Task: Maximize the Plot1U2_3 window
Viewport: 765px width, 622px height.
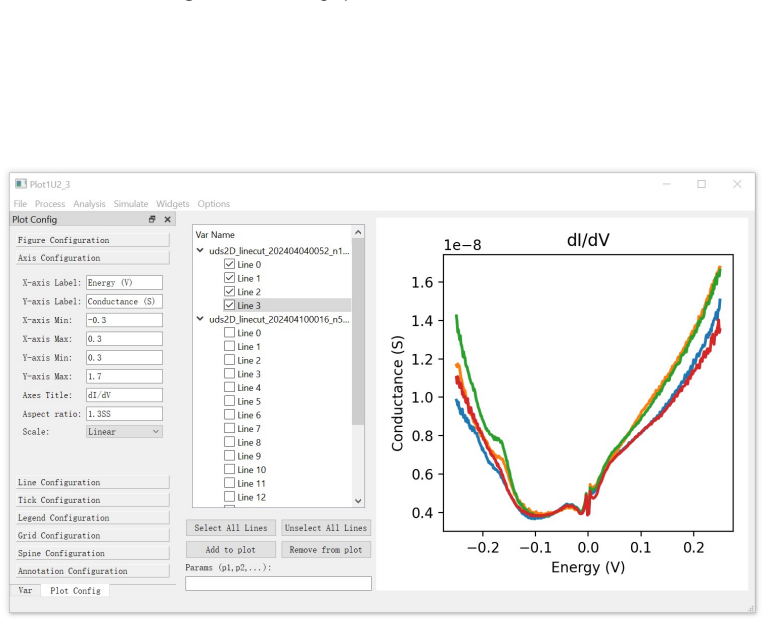Action: pyautogui.click(x=702, y=184)
